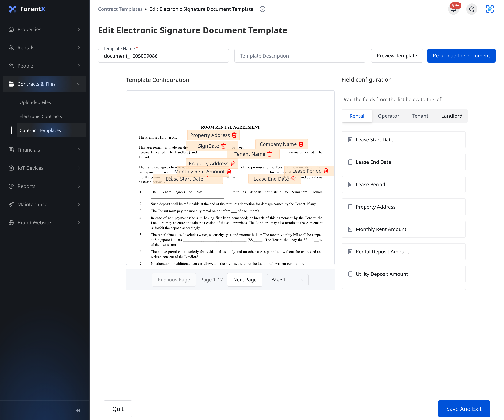The width and height of the screenshot is (504, 420).
Task: Expand the Financials menu
Action: pyautogui.click(x=45, y=150)
